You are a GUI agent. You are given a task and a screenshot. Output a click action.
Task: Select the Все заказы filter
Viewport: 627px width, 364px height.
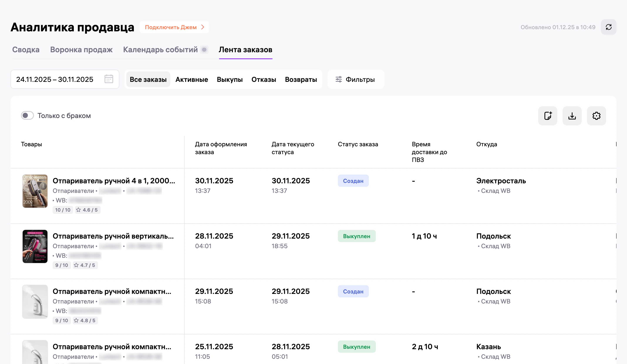(148, 79)
